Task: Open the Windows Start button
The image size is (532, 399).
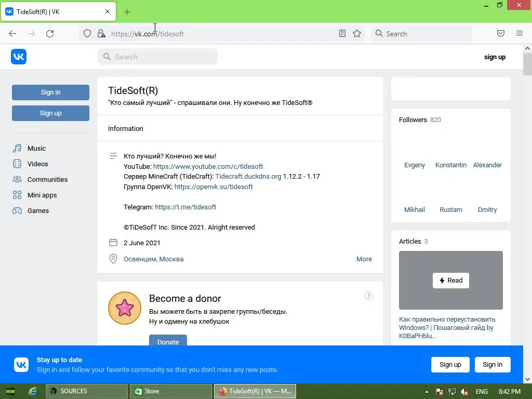Action: pos(10,391)
